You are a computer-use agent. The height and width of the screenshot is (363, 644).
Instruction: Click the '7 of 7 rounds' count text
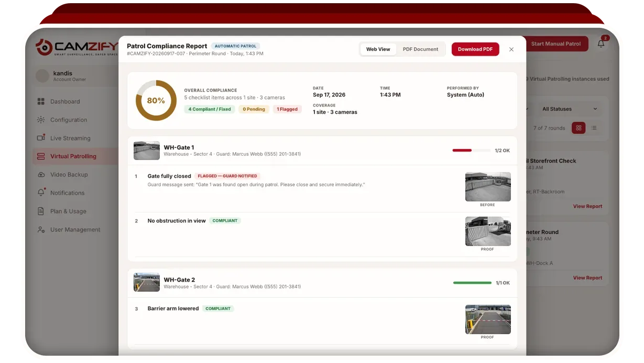[x=549, y=128]
